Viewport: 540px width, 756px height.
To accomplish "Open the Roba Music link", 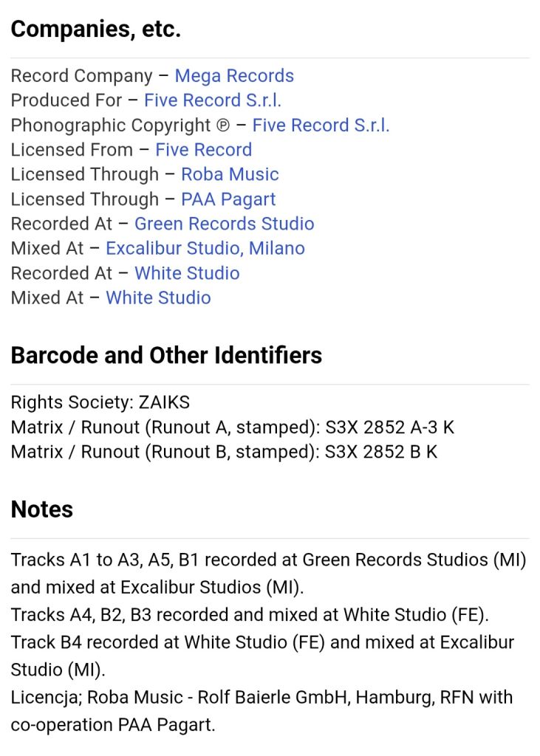I will tap(230, 174).
